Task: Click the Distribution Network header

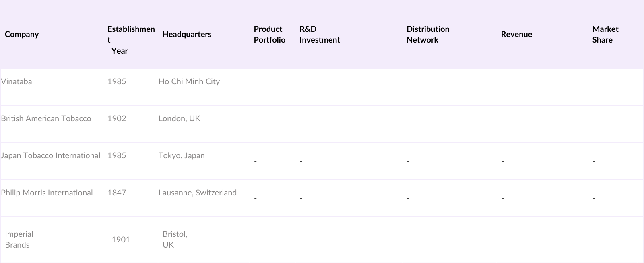Action: click(x=428, y=34)
